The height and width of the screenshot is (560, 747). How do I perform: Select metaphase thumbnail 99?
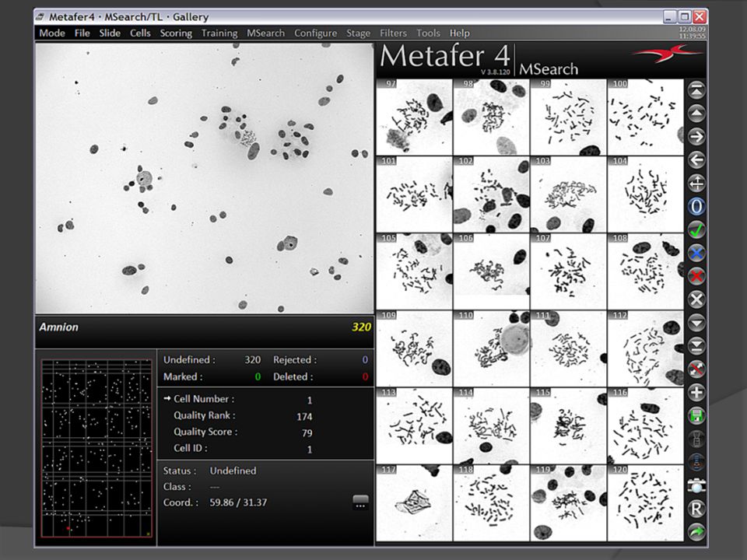(x=568, y=117)
